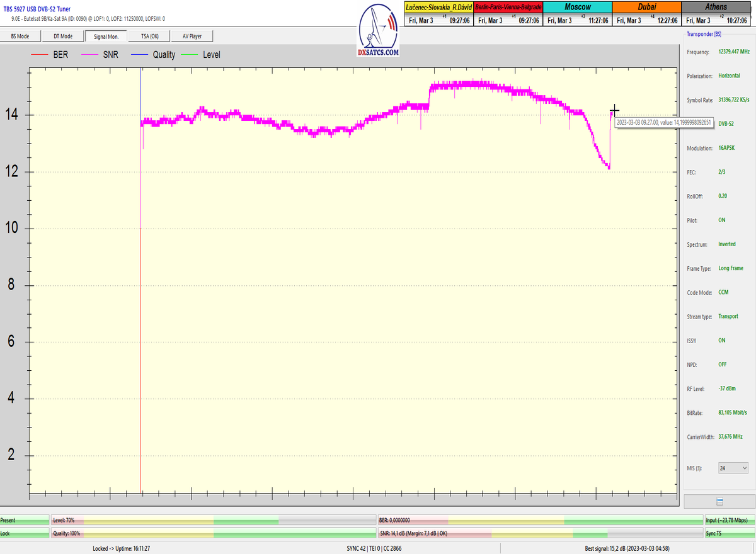This screenshot has width=756, height=554.
Task: Open the TSA (OK) tab
Action: point(149,36)
